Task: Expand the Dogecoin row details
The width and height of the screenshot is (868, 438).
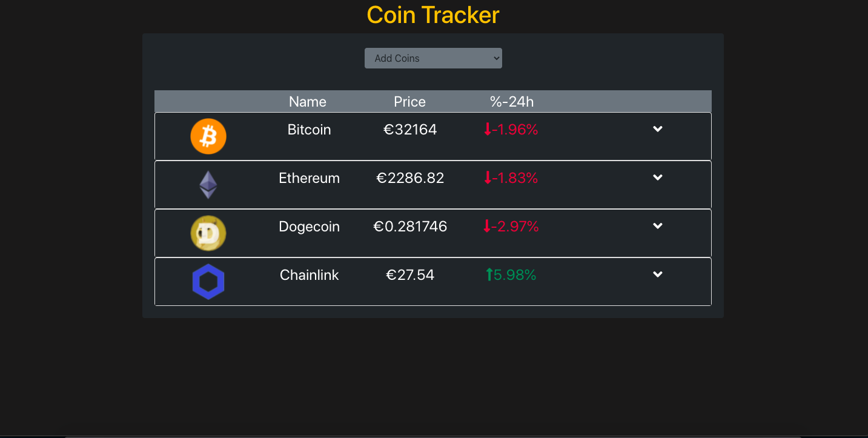Action: tap(658, 226)
